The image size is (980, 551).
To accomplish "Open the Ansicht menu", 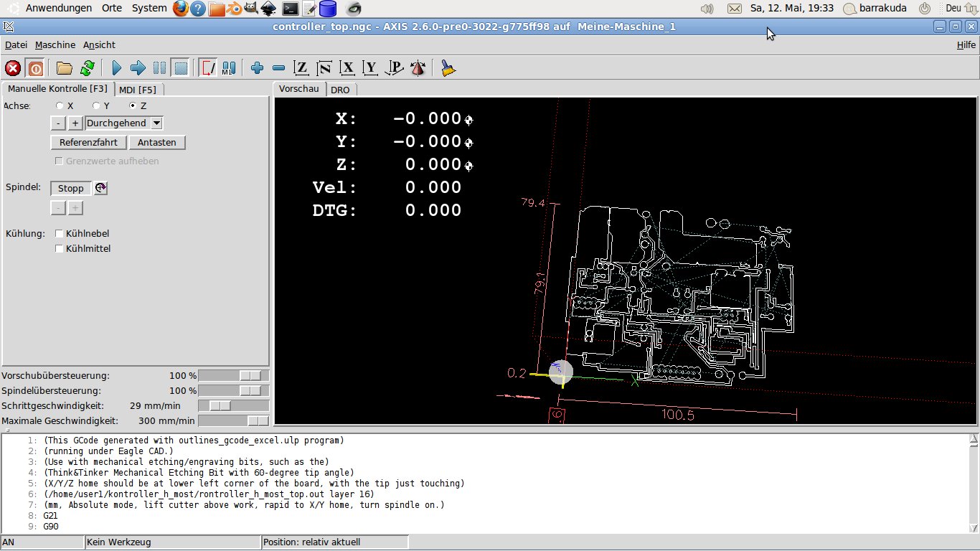I will tap(99, 44).
